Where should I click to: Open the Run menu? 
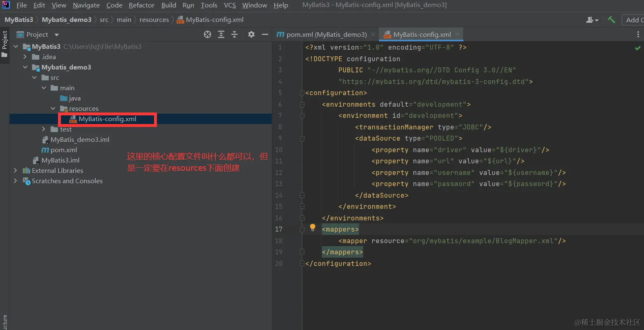(x=188, y=5)
